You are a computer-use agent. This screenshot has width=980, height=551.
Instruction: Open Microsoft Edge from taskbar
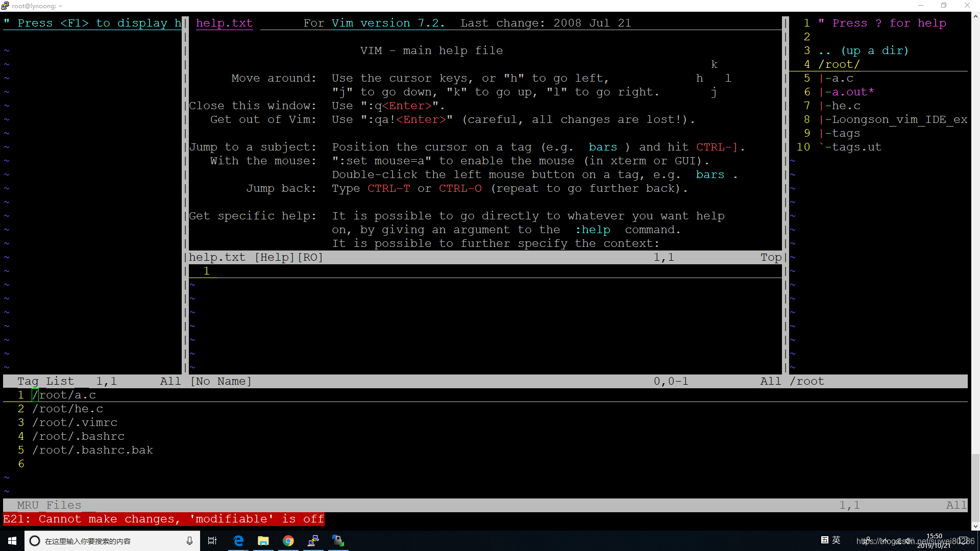click(238, 541)
